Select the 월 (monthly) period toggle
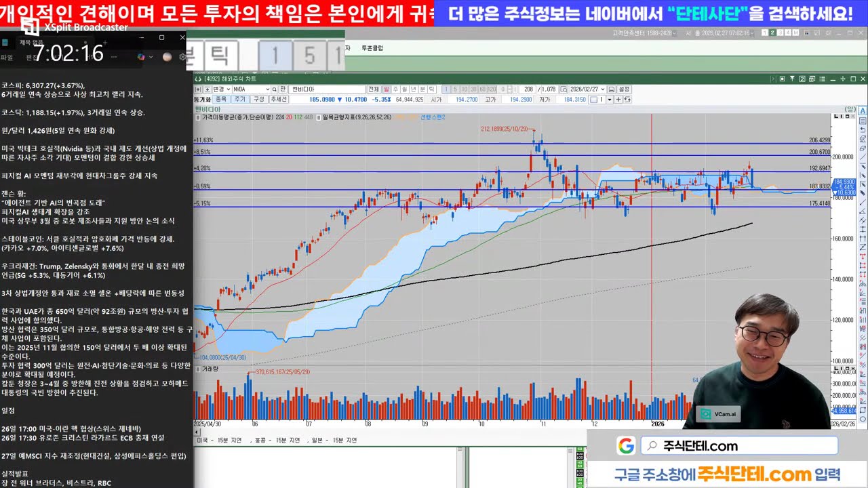The height and width of the screenshot is (488, 868). pyautogui.click(x=404, y=89)
